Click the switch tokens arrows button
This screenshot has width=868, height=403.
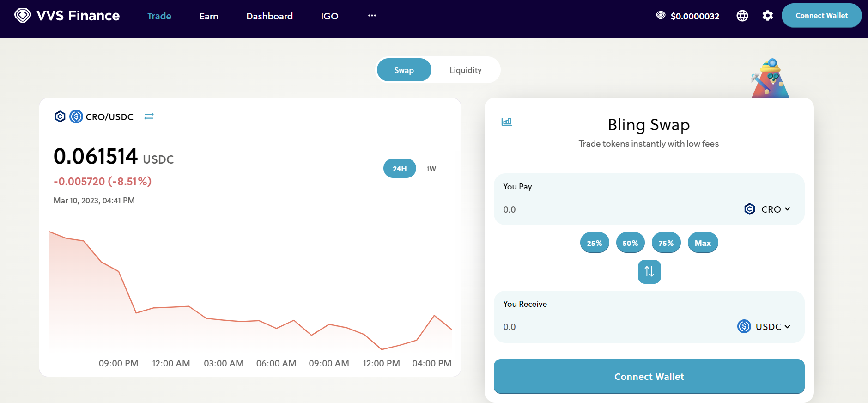coord(649,272)
